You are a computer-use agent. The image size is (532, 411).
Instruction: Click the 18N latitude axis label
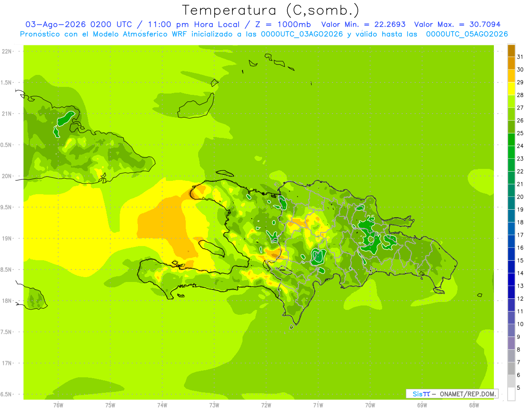tap(7, 301)
